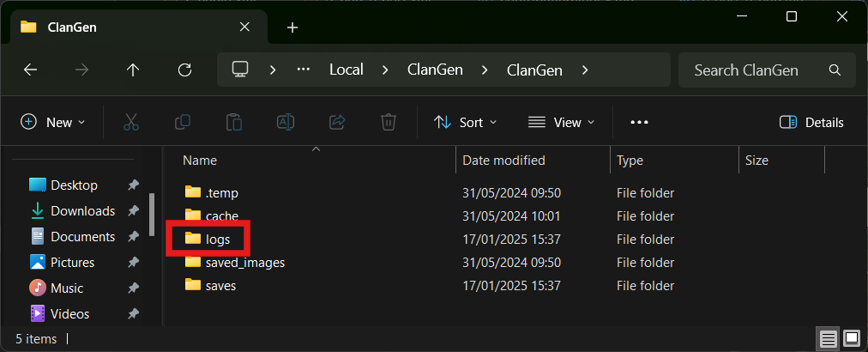Open a new tab with the plus button

292,27
